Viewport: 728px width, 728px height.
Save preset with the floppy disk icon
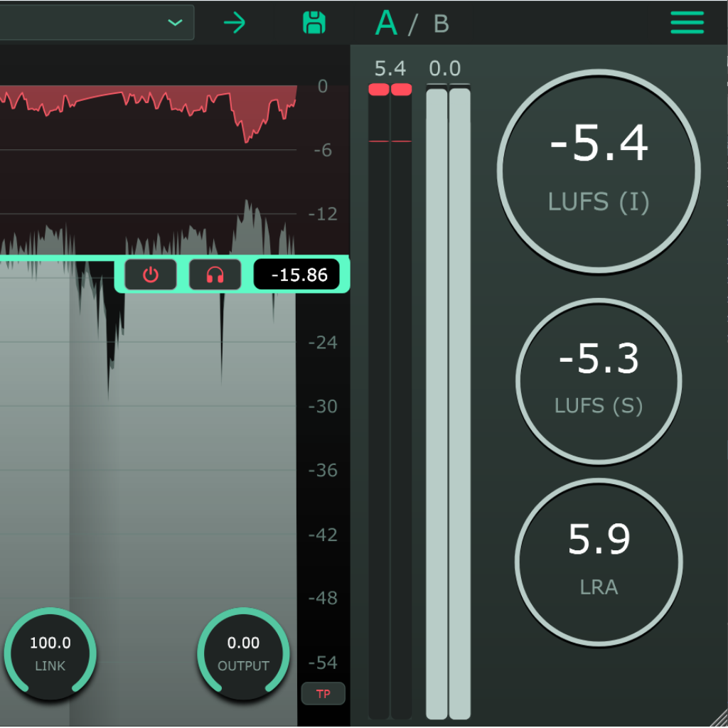point(314,23)
